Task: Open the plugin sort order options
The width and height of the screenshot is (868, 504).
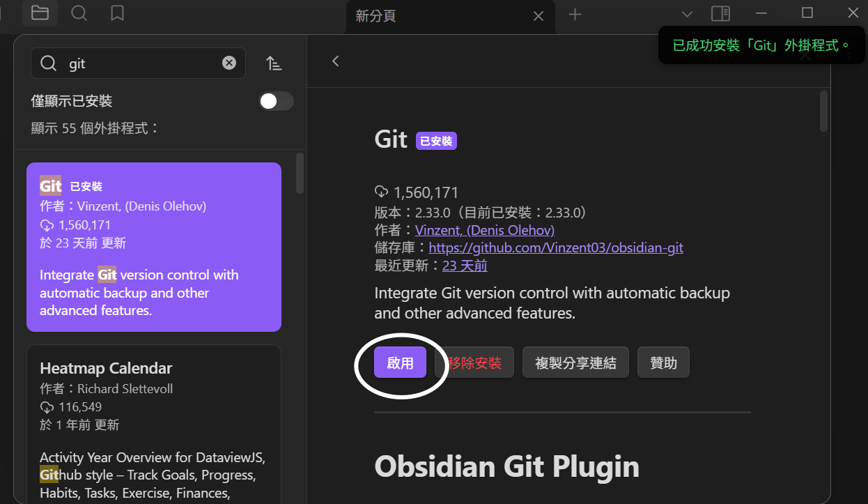Action: [x=274, y=63]
